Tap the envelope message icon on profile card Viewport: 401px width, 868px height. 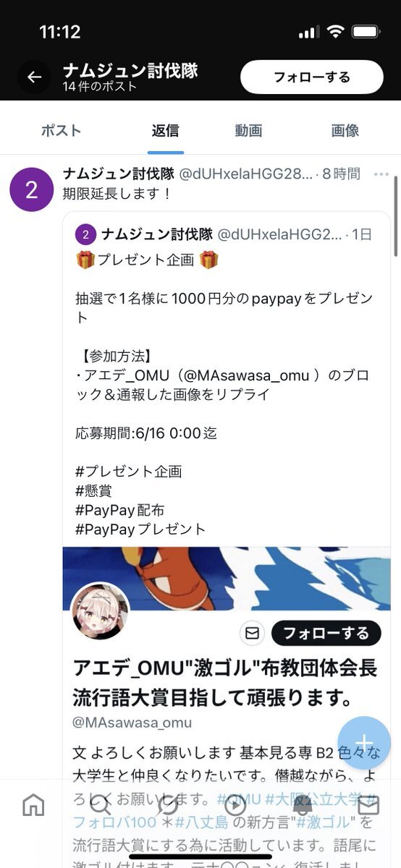pos(252,633)
